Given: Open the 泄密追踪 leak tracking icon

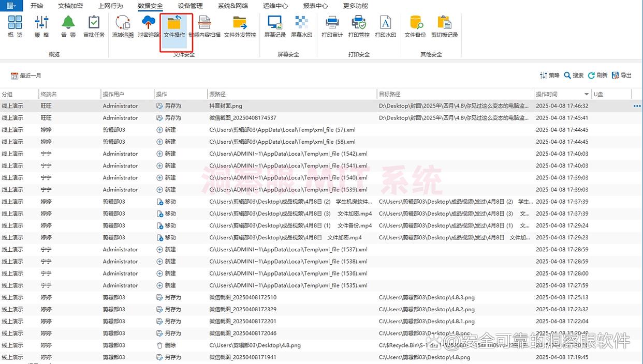Looking at the screenshot, I should point(149,26).
